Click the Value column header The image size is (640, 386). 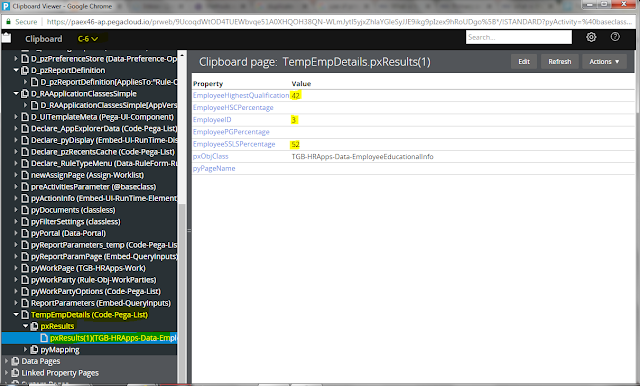click(301, 84)
